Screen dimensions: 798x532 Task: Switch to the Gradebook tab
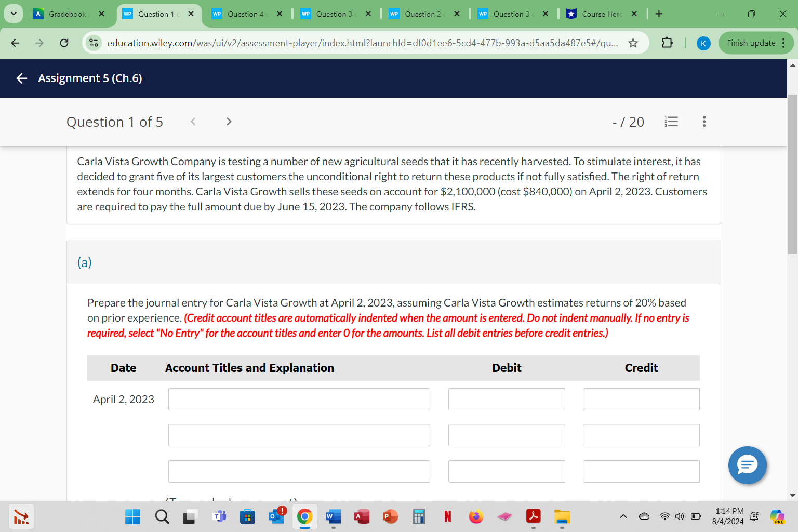coord(67,14)
